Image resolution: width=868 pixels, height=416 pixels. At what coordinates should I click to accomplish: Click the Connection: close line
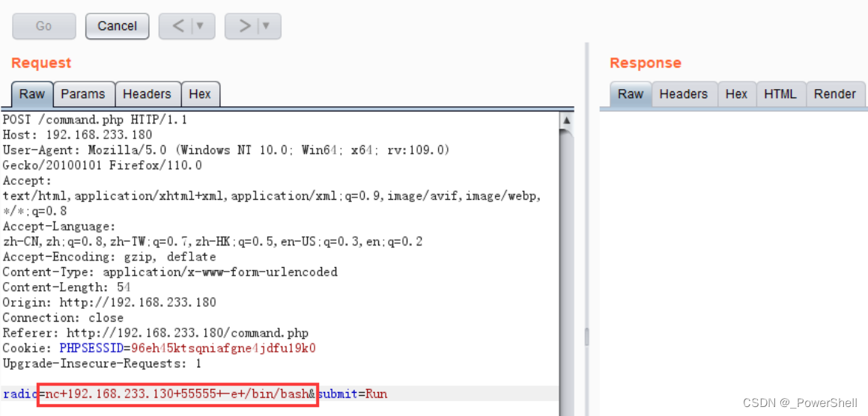pyautogui.click(x=63, y=318)
